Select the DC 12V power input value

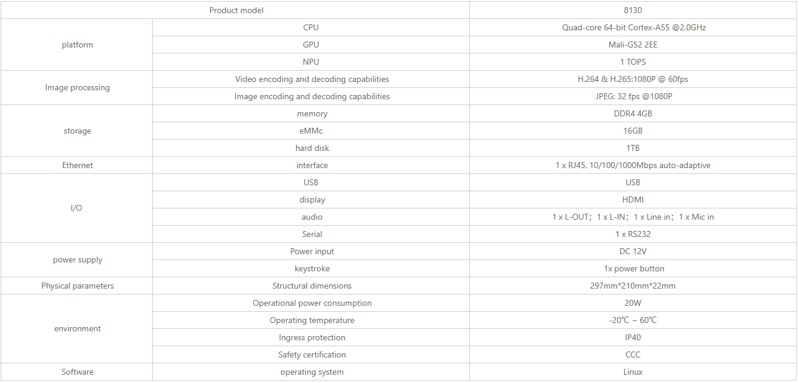point(633,252)
